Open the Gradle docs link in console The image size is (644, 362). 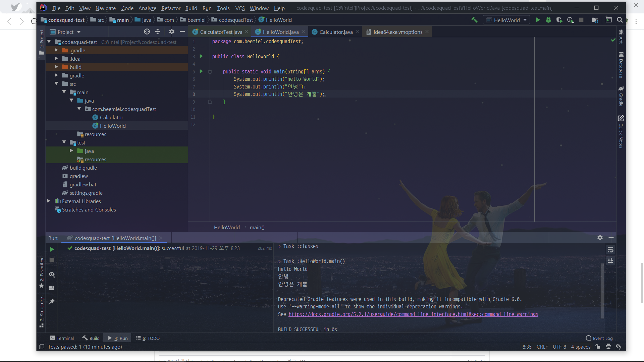click(x=413, y=314)
